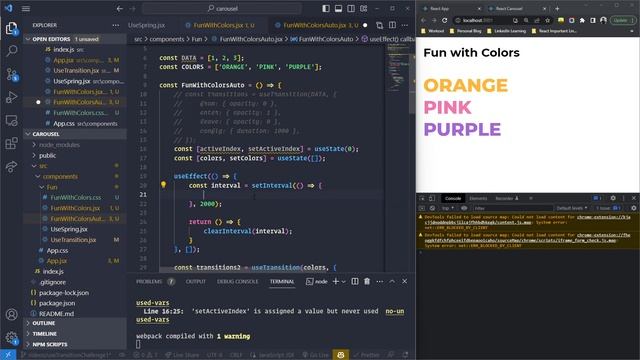Open the Manage gear icon

tap(11, 338)
